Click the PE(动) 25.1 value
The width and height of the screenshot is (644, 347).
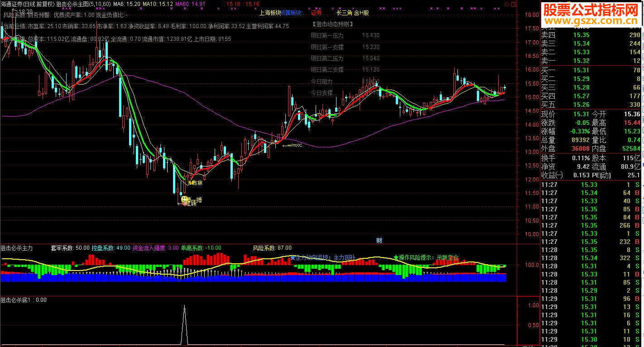[634, 175]
